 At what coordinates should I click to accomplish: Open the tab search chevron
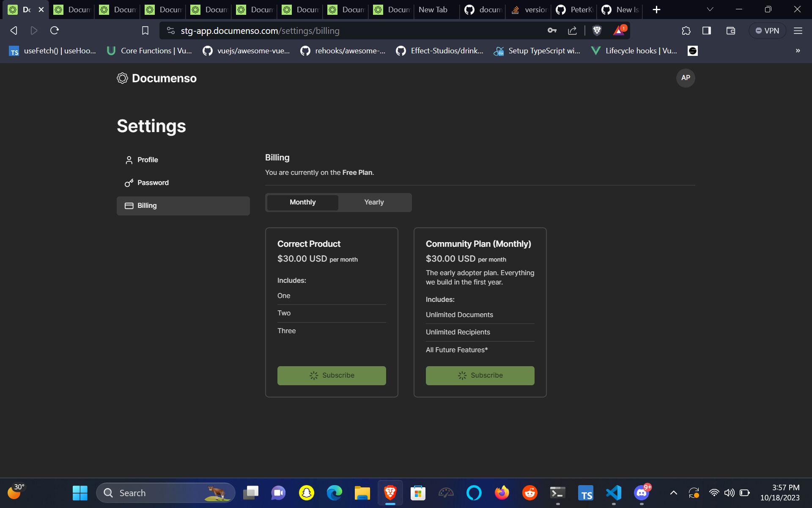click(x=710, y=9)
